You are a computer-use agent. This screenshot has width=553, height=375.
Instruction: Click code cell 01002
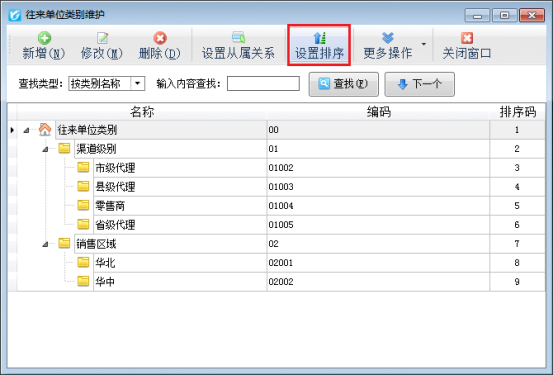(x=378, y=168)
